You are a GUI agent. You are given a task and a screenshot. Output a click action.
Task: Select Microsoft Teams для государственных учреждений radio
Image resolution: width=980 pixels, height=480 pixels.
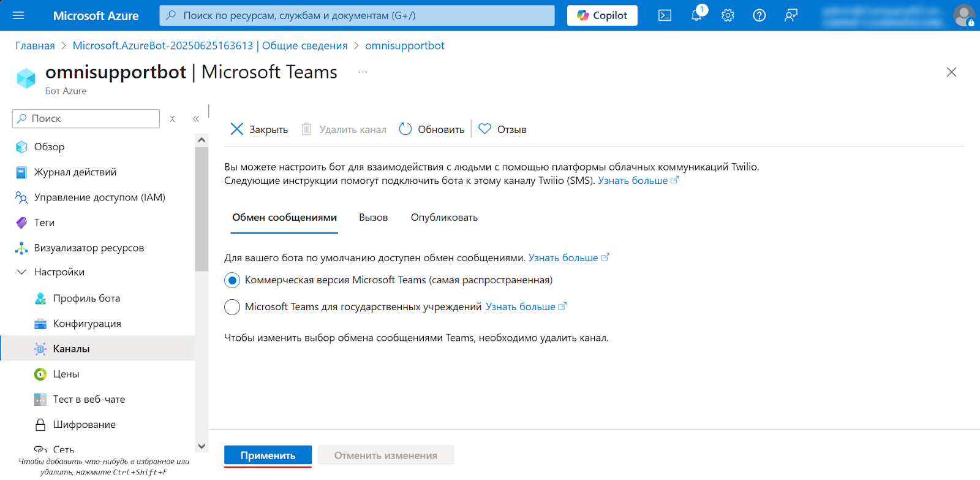232,307
